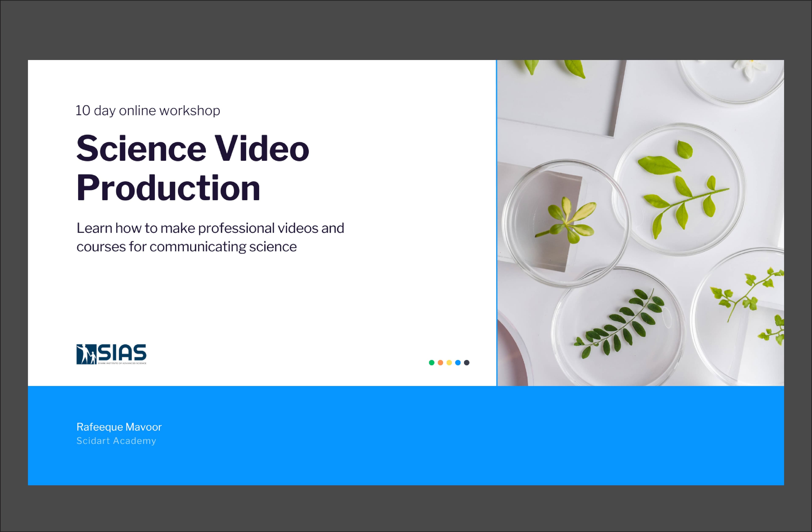
Task: Select the thin blue vertical divider line
Action: coord(497,222)
